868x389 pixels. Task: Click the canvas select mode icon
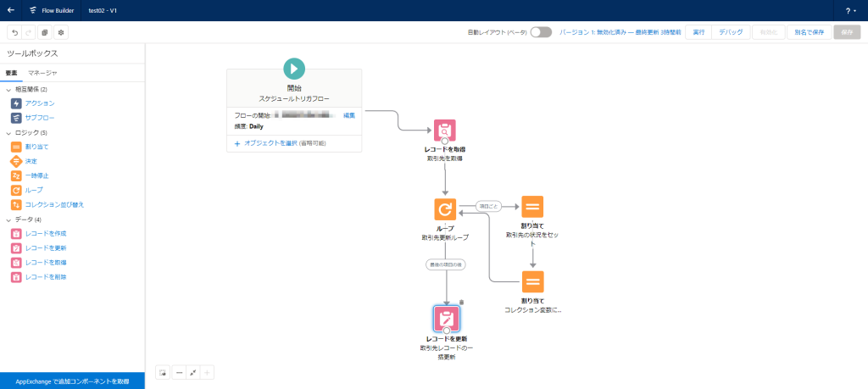[x=163, y=373]
